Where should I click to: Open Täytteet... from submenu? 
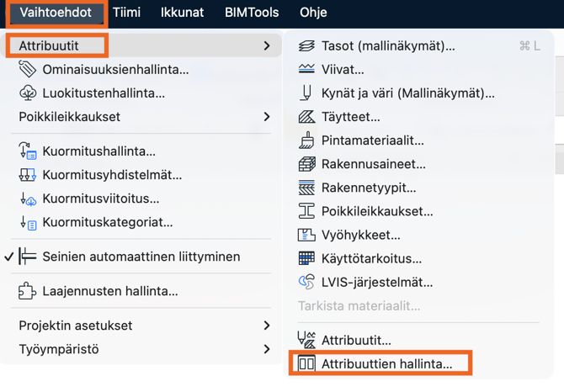(x=418, y=117)
